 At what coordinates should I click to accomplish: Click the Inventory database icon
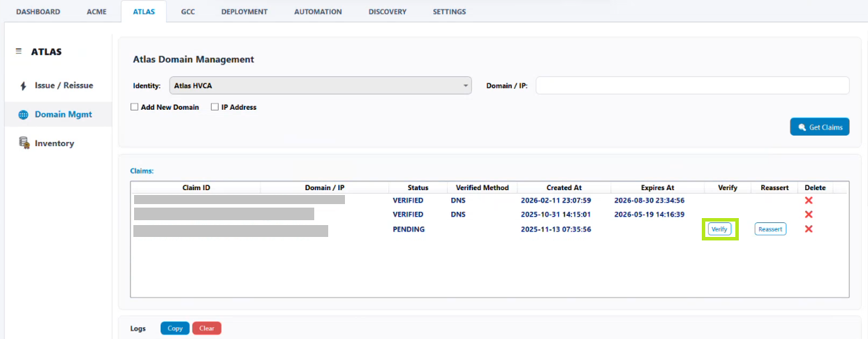(x=23, y=143)
